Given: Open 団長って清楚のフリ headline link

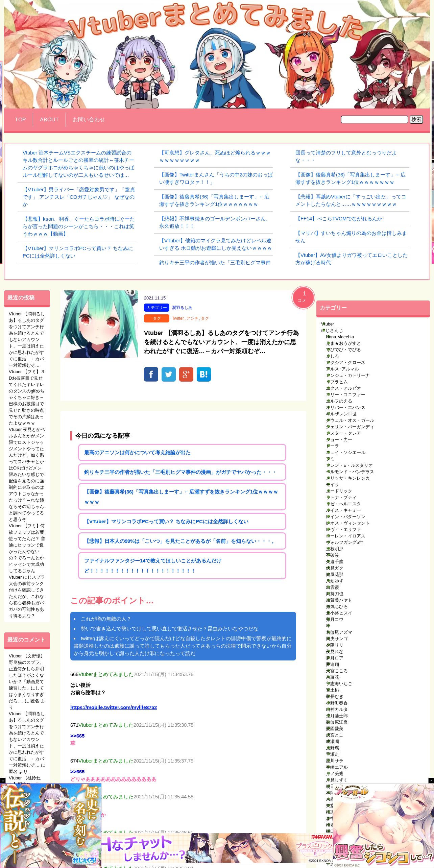Looking at the screenshot, I should coord(346,156).
